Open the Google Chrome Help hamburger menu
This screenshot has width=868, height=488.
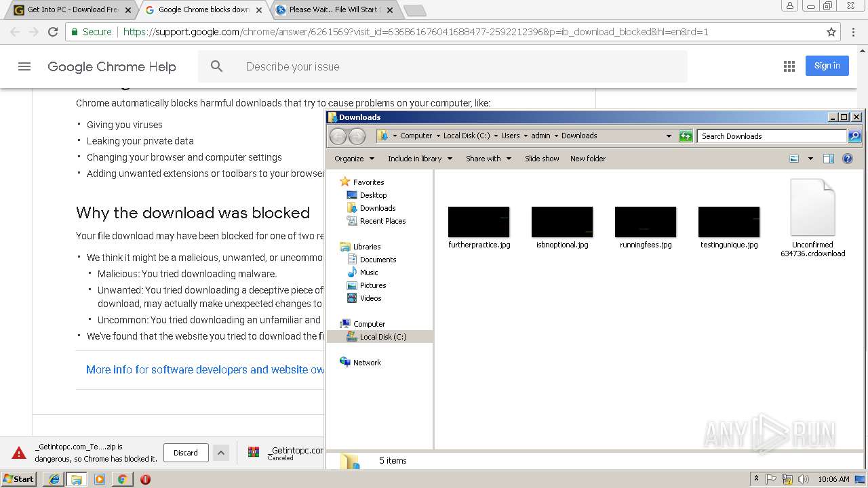click(24, 66)
